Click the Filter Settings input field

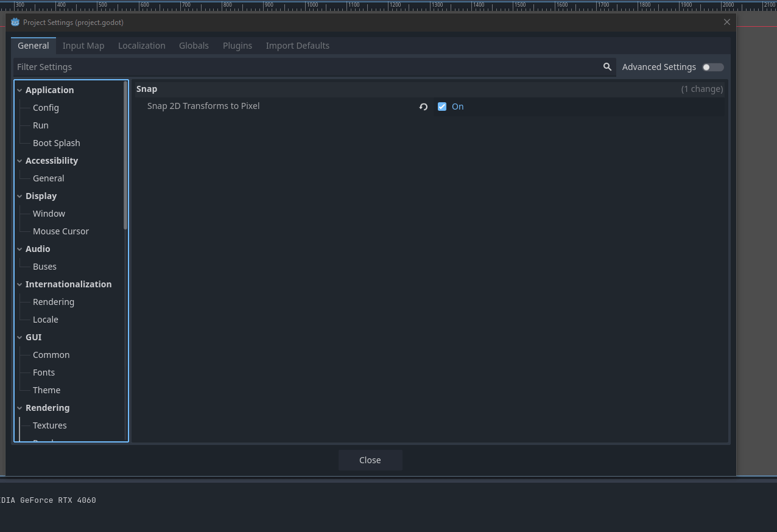coord(244,67)
